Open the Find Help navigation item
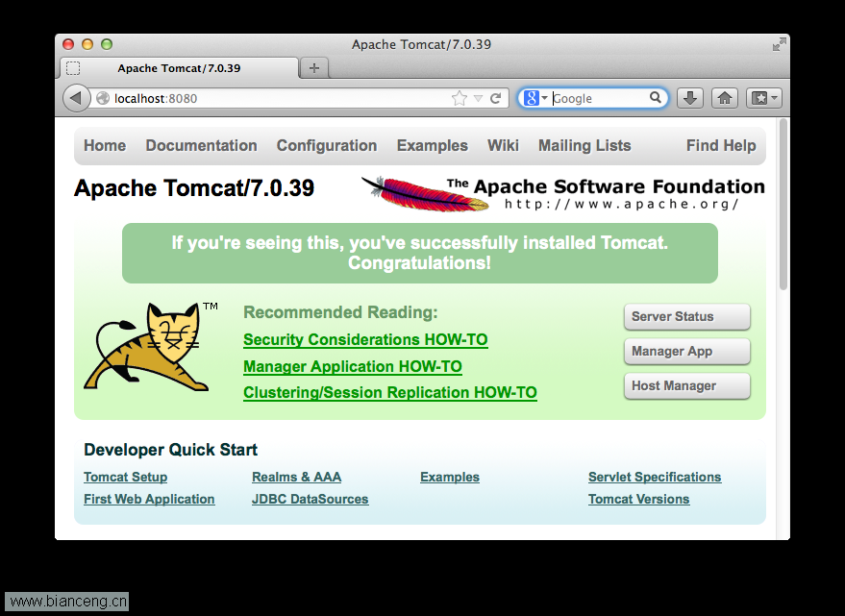Screen dimensions: 845x616 721,145
